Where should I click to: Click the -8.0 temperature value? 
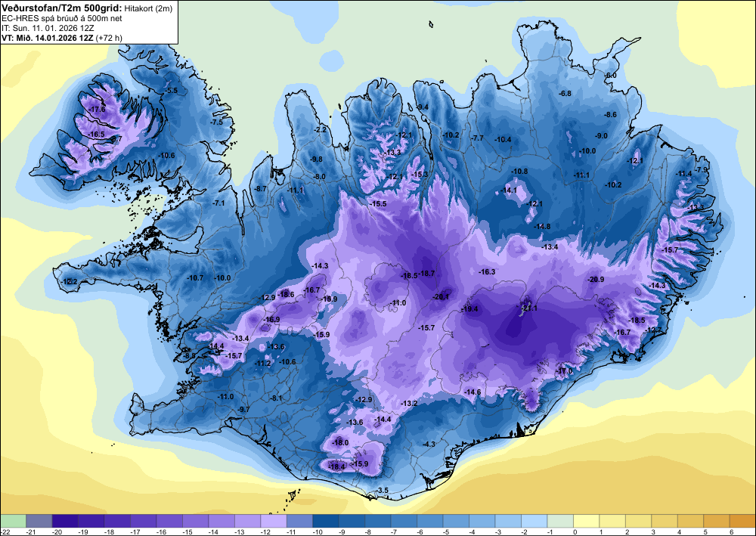click(x=320, y=177)
